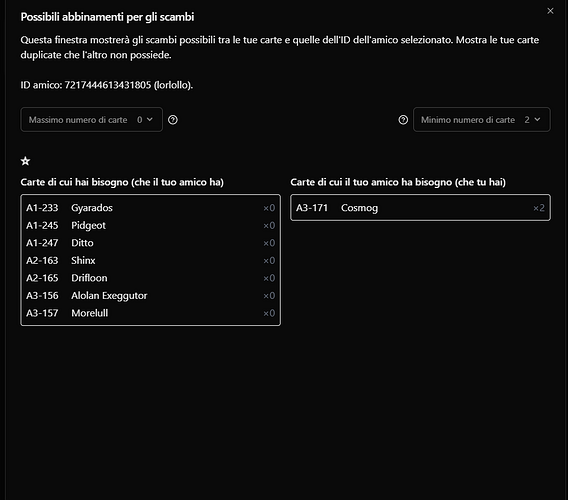
Task: Click the heading Carte di cui hai bisogno
Action: (x=122, y=182)
